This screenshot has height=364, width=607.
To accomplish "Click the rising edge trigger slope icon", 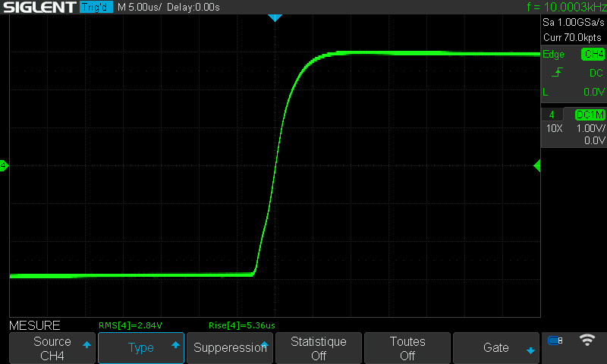I will point(558,73).
